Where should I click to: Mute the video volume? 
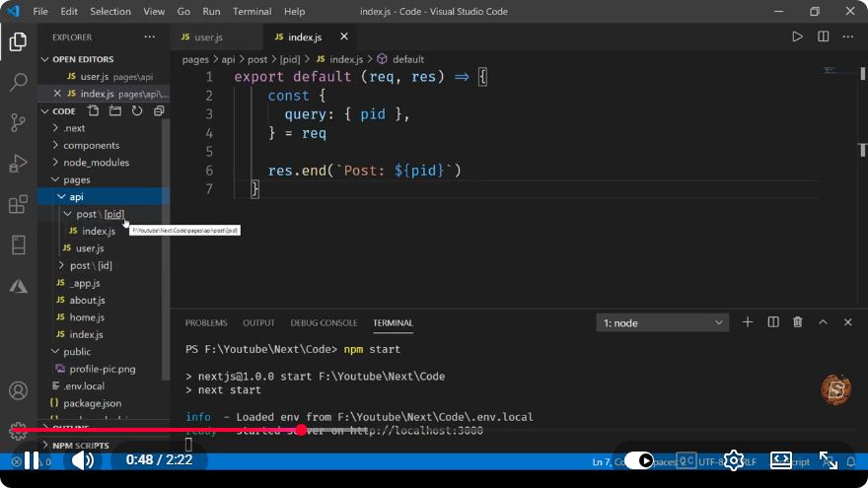pos(83,459)
